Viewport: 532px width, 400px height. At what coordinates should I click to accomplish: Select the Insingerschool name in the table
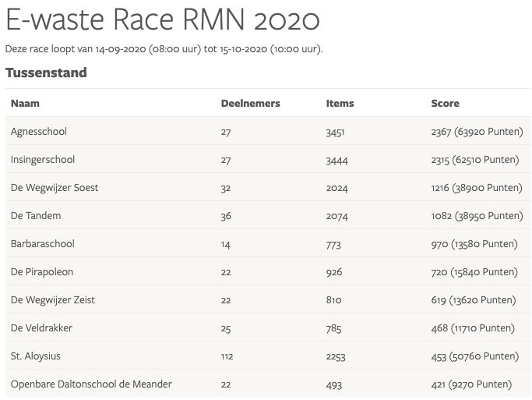point(43,160)
